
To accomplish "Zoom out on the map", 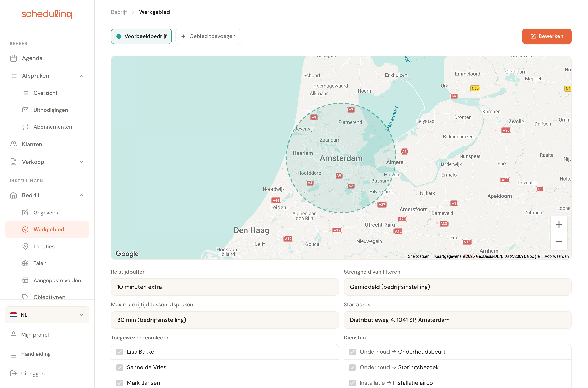I will (x=559, y=241).
